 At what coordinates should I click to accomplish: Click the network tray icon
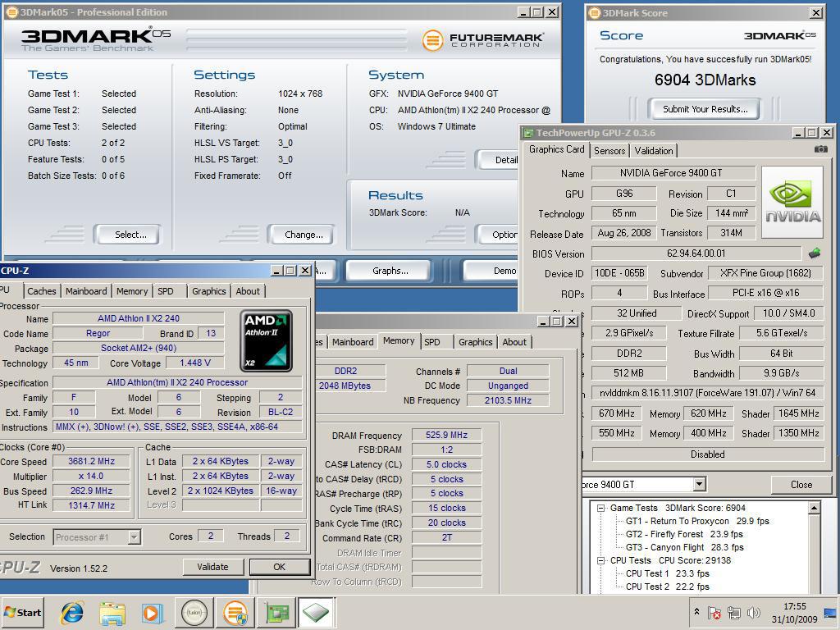point(734,613)
